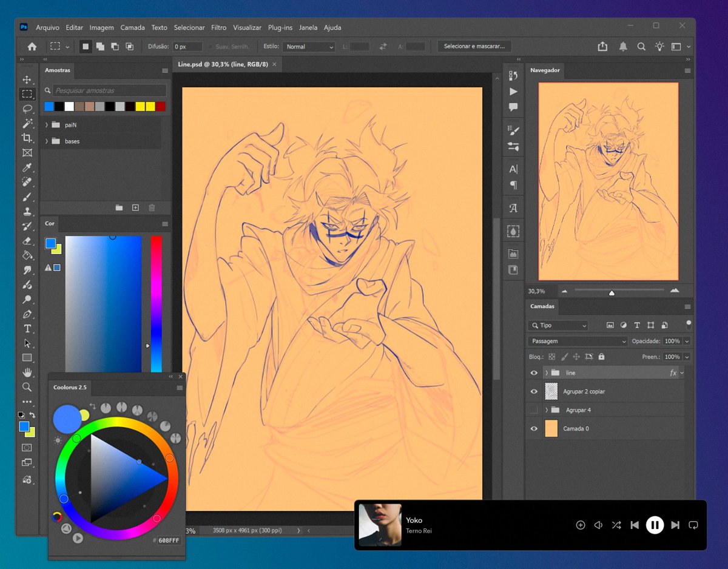Open the notifications bell icon

pyautogui.click(x=623, y=47)
